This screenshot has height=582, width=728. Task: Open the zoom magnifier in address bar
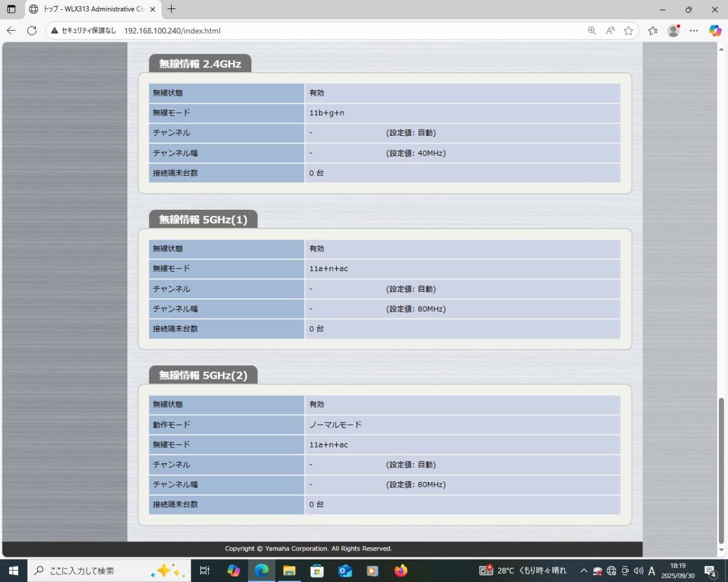(591, 30)
